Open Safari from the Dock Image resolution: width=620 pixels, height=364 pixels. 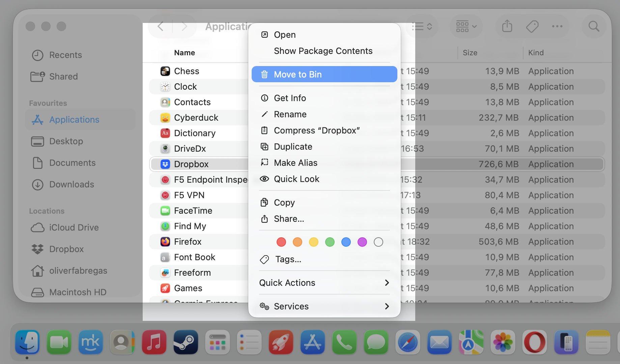tap(408, 342)
